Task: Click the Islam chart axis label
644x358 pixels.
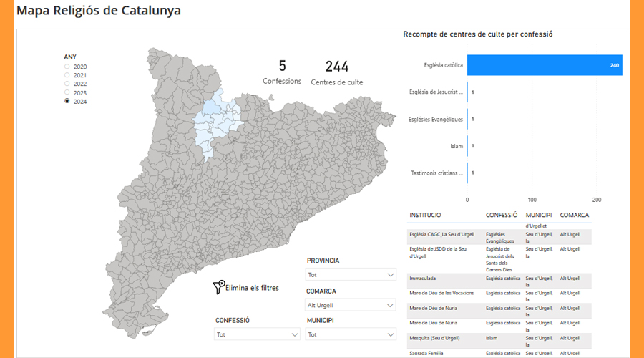Action: [x=457, y=146]
